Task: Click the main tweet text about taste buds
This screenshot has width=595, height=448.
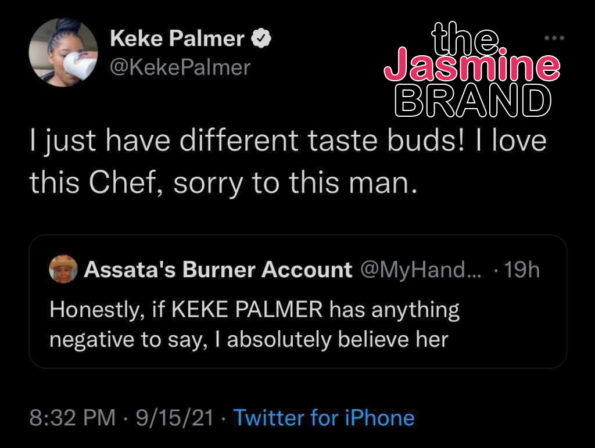Action: click(x=288, y=162)
